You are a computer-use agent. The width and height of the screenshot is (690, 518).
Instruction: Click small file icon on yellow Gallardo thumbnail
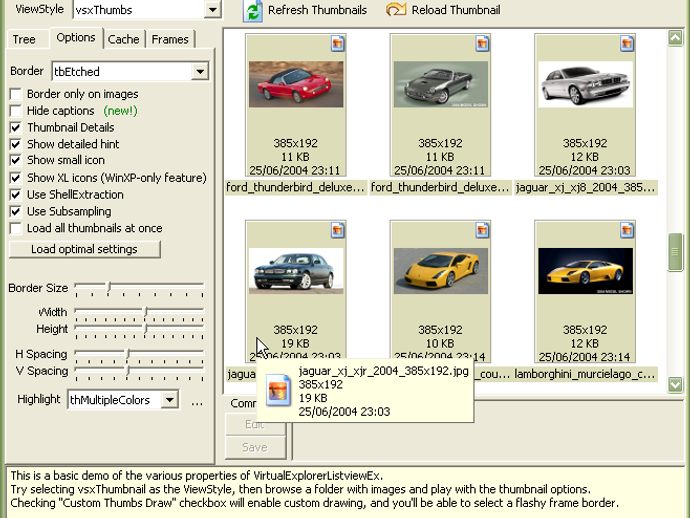(x=482, y=230)
